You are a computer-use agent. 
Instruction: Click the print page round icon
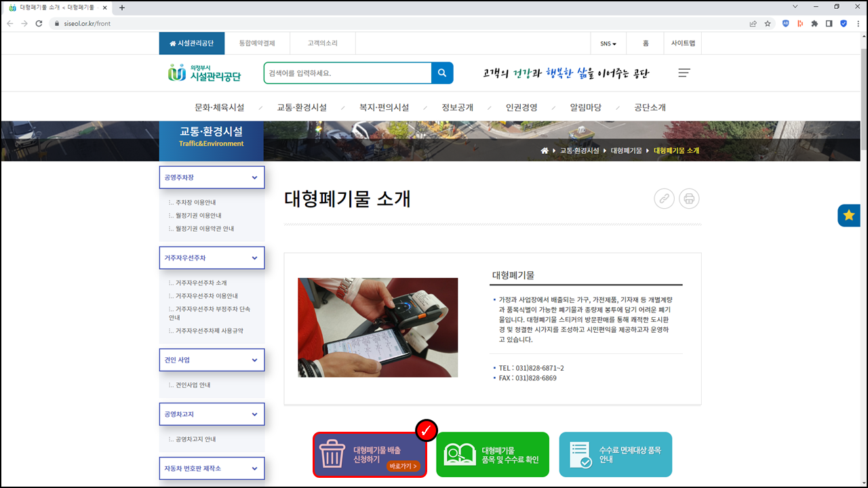point(689,199)
